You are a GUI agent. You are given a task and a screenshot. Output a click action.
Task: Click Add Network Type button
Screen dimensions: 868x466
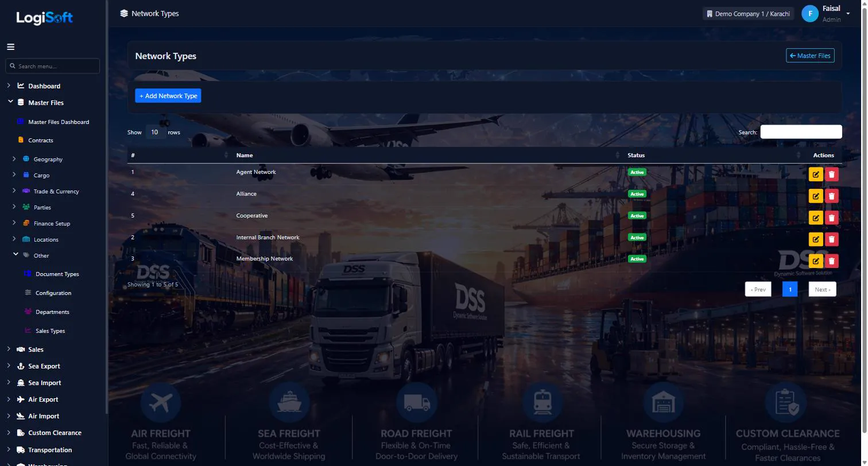(x=168, y=96)
